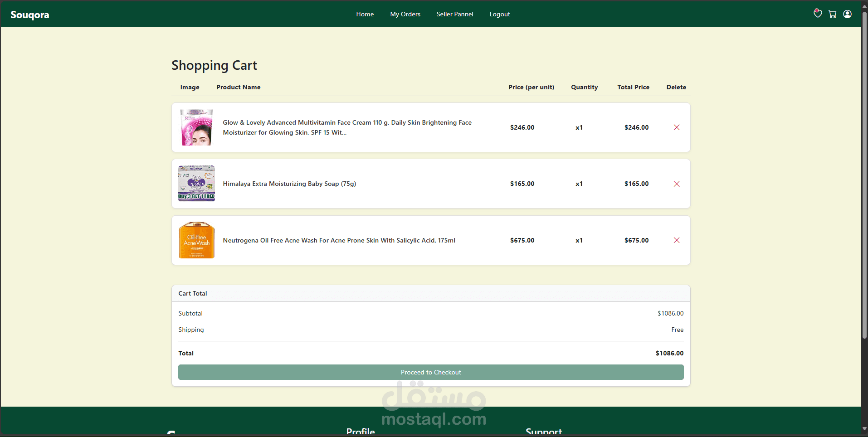
Task: Click the Shipping Free value
Action: point(678,330)
